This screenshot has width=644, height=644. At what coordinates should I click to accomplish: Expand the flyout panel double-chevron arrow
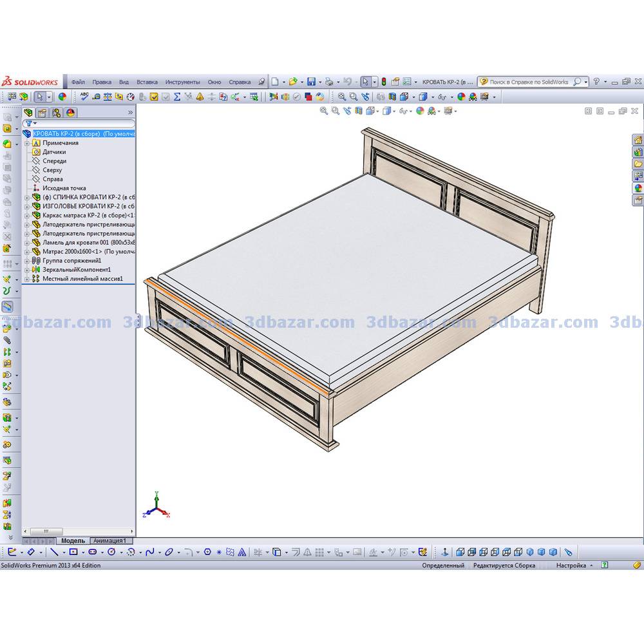tap(131, 113)
